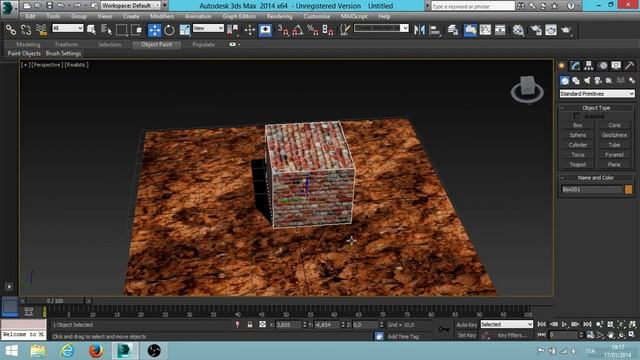The image size is (640, 360).
Task: Activate the Select and Move tool
Action: [154, 30]
